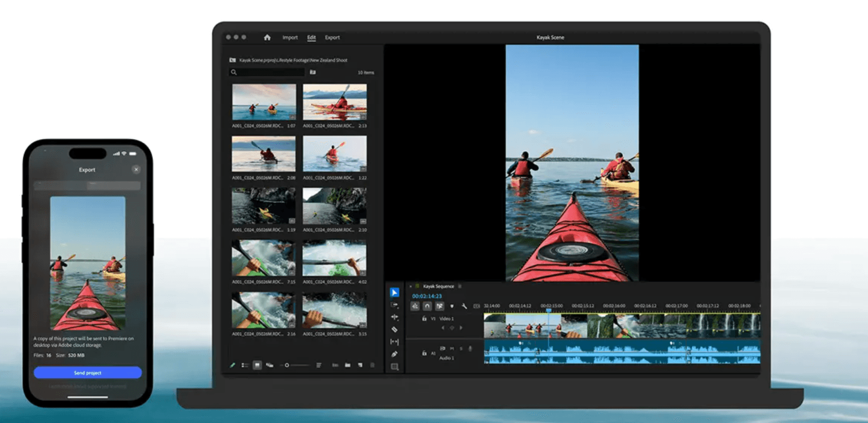Click the Captions CC icon above the timeline
868x423 pixels.
coord(476,306)
